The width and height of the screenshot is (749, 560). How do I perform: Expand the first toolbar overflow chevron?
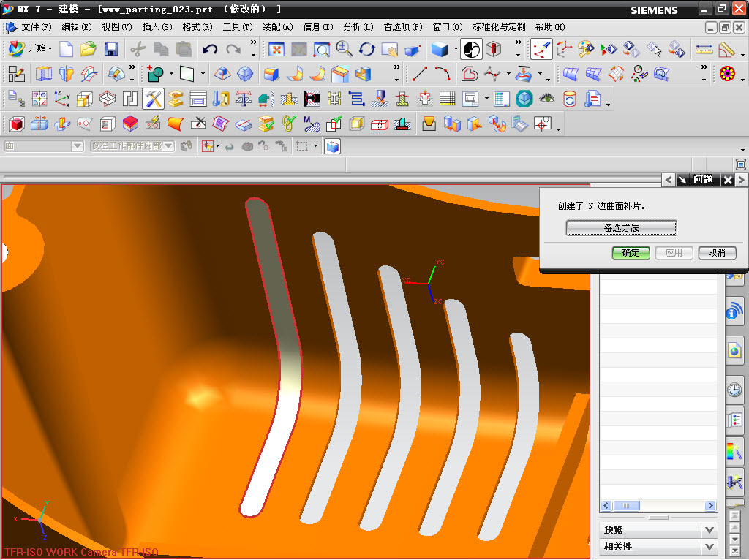pyautogui.click(x=254, y=42)
